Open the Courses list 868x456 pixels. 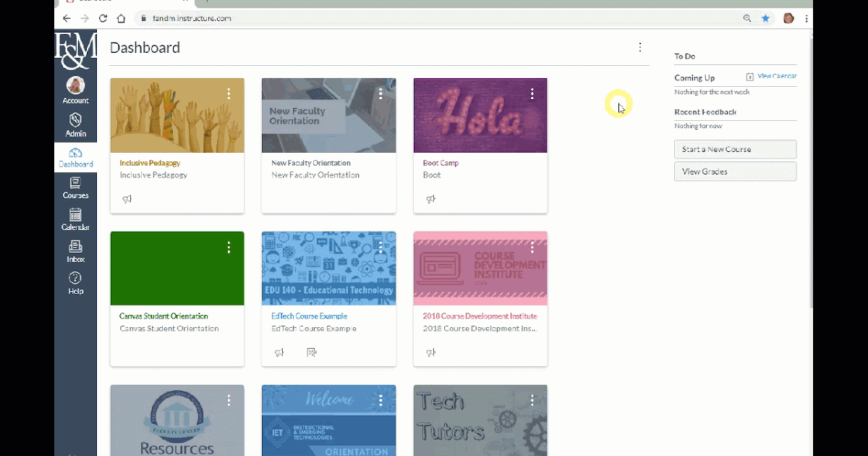coord(75,189)
